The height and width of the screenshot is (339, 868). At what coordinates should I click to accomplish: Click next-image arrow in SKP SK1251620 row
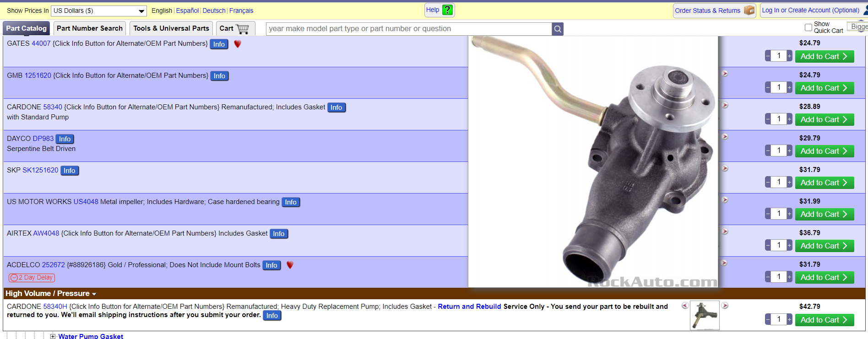pos(725,168)
